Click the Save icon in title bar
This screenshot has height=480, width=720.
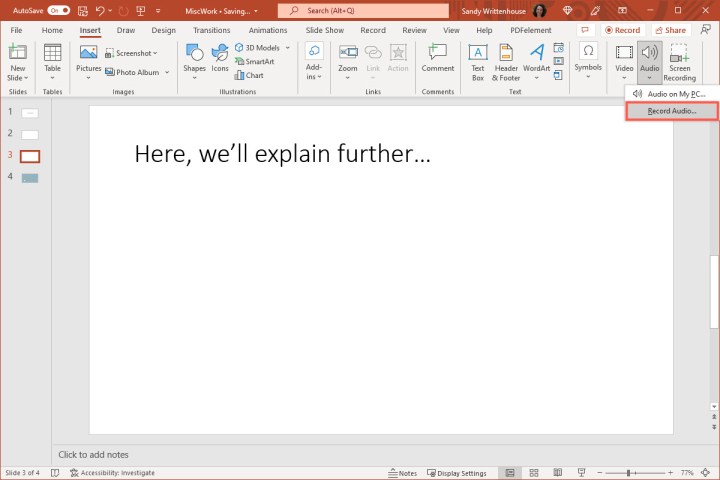coord(83,11)
